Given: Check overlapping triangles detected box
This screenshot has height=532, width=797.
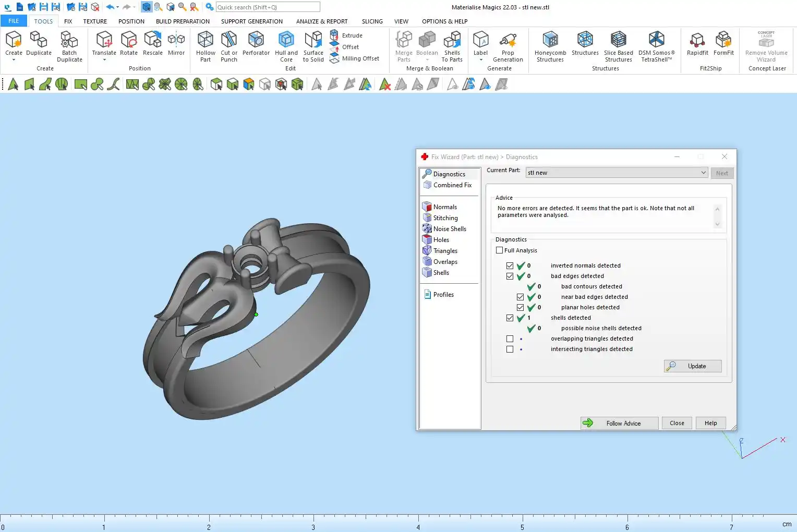Looking at the screenshot, I should click(510, 339).
